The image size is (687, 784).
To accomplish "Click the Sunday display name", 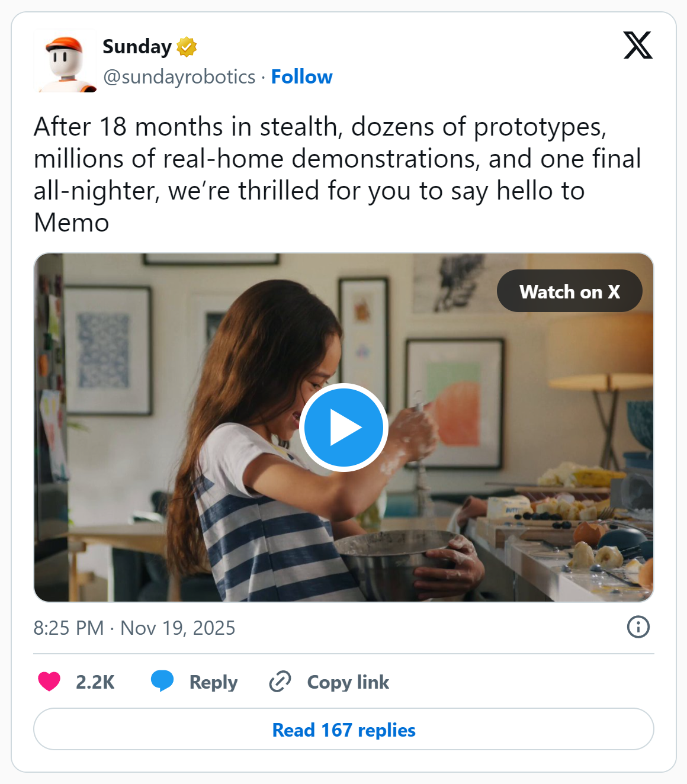I will tap(137, 47).
